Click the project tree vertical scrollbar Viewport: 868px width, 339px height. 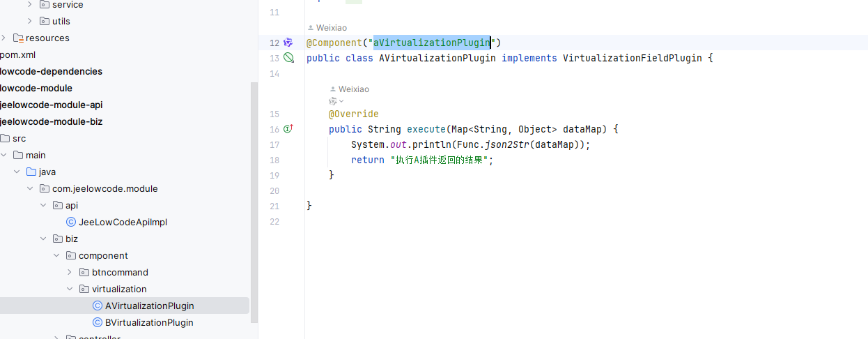254,202
